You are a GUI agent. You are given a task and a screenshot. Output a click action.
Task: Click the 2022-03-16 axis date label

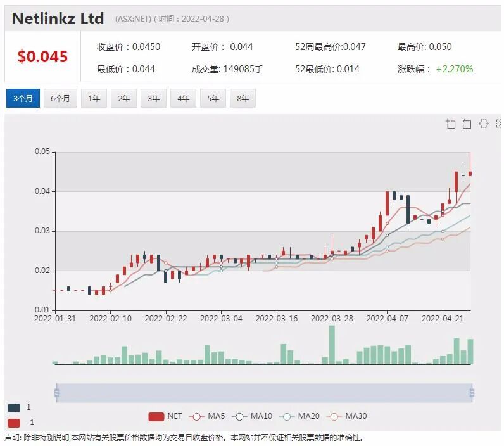click(x=277, y=319)
